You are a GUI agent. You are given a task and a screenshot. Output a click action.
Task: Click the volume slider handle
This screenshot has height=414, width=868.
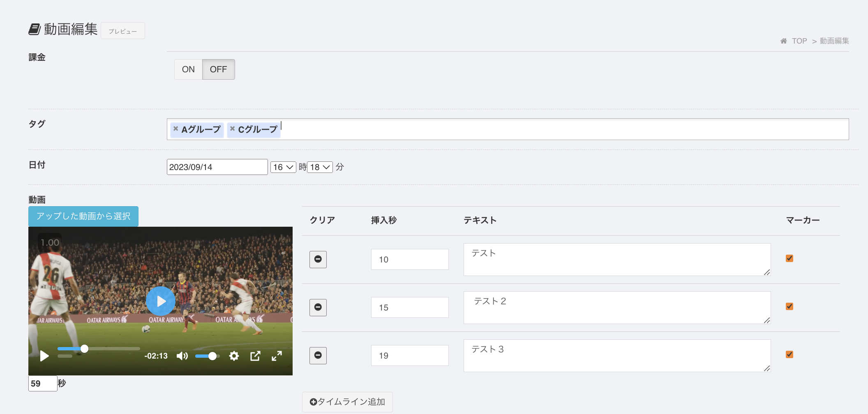point(212,356)
